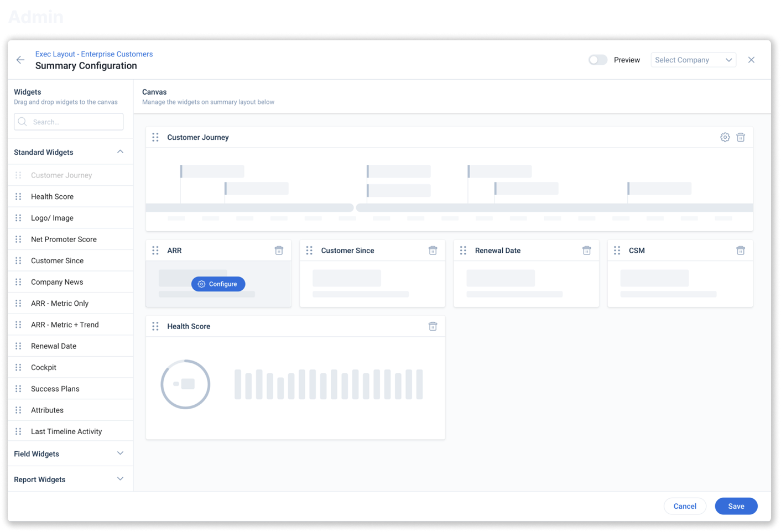Open Exec Layout - Enterprise Customers link

pyautogui.click(x=94, y=54)
